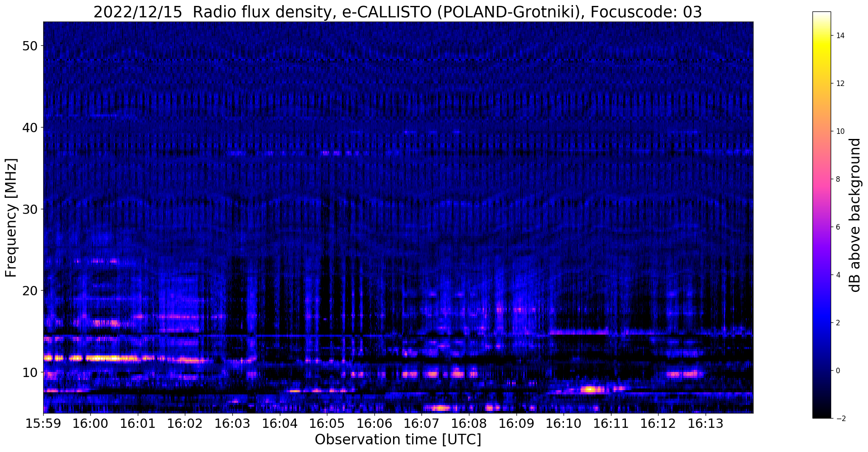Click the bright burst near 12 MHz at 16:00
868x452 pixels.
111,358
